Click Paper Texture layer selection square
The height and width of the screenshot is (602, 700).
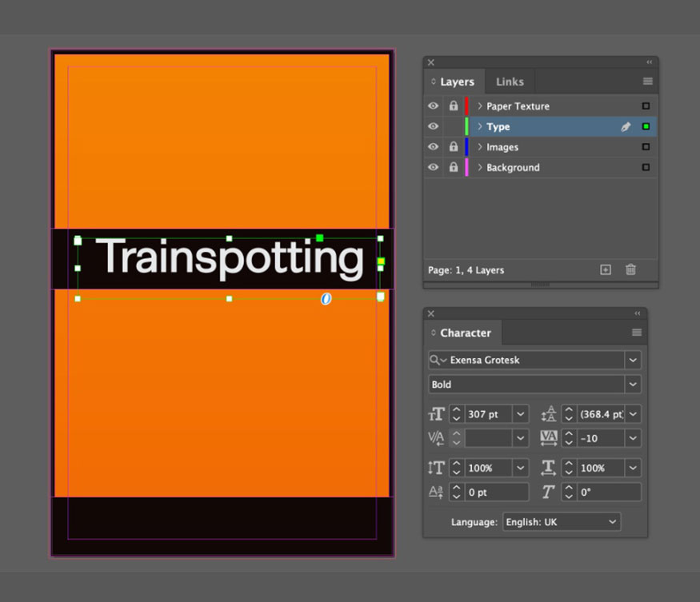[646, 106]
